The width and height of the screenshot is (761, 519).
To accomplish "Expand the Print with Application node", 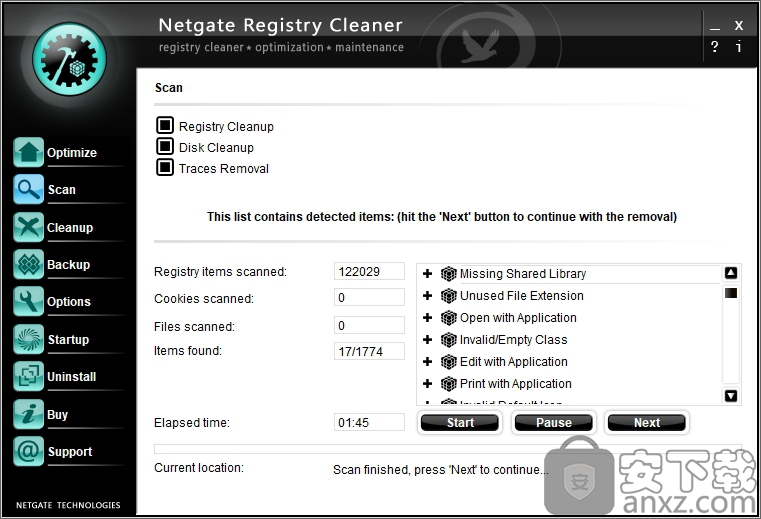I will 428,384.
